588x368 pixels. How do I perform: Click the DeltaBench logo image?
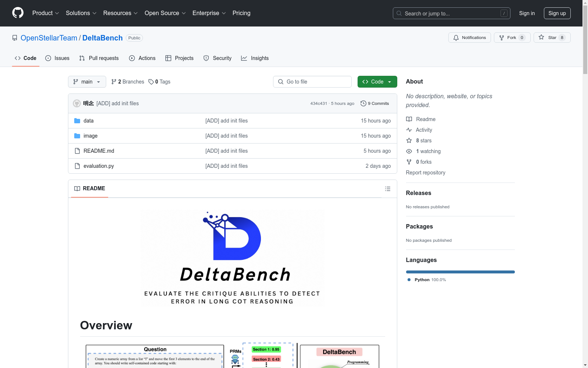(x=233, y=258)
